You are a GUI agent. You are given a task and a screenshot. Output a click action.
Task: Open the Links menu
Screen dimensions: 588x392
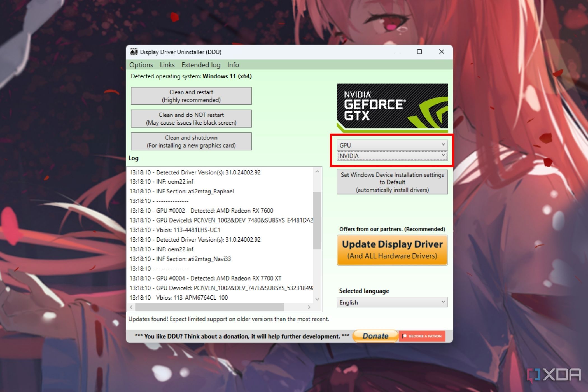(166, 65)
